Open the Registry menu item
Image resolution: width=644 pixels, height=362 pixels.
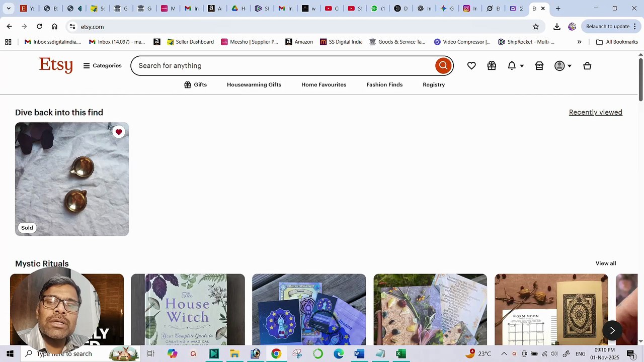pos(434,84)
